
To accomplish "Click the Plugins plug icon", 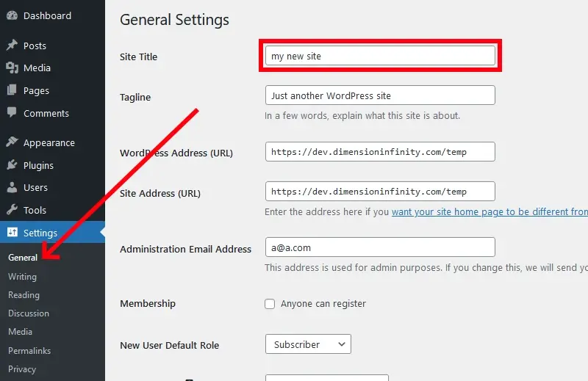I will 12,165.
